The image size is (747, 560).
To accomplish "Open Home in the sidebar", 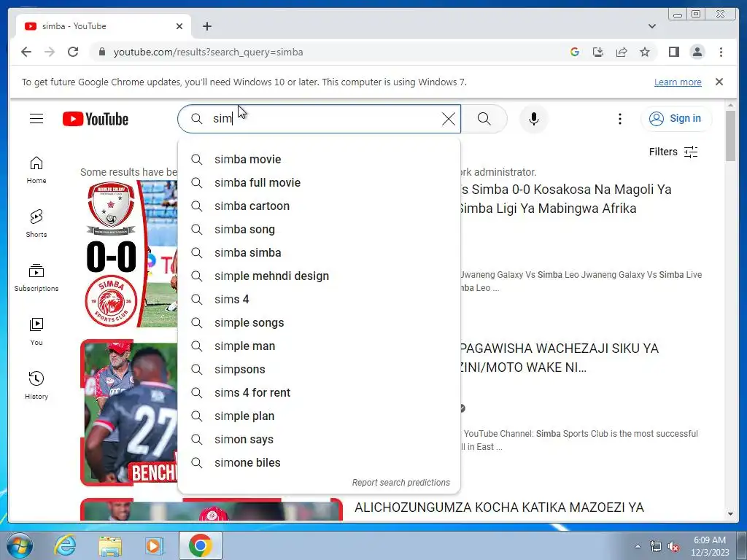I will point(36,170).
